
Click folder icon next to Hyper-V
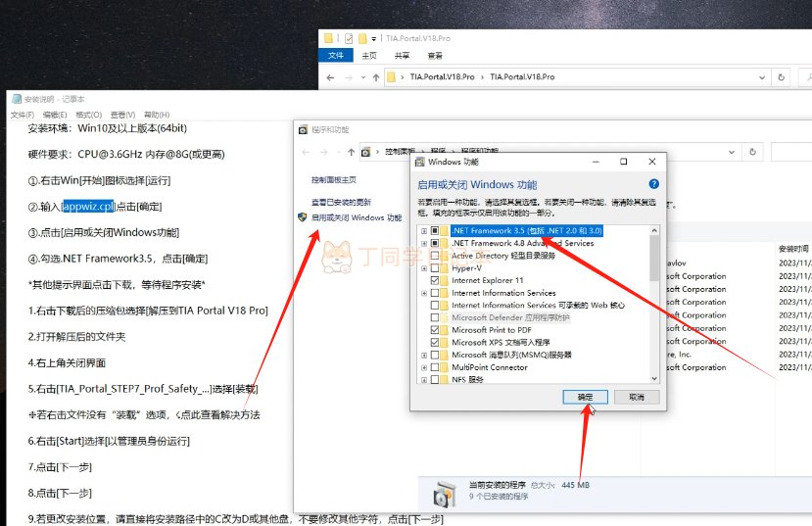tap(445, 267)
